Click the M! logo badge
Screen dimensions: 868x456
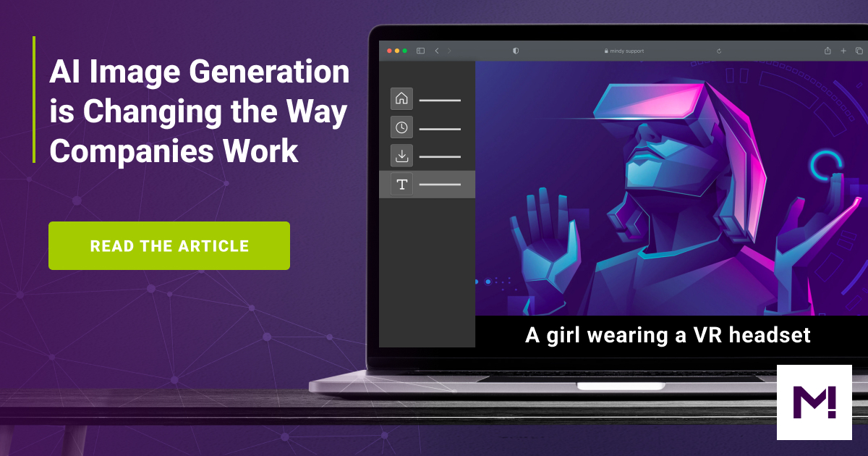pos(814,402)
